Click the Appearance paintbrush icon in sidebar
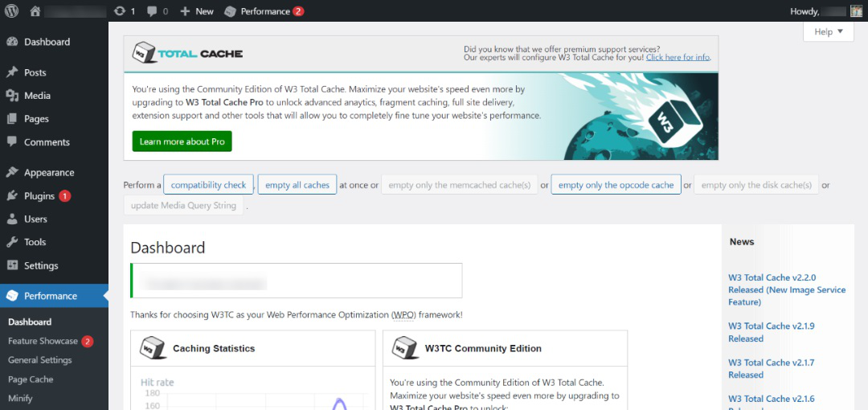This screenshot has height=410, width=868. click(12, 172)
